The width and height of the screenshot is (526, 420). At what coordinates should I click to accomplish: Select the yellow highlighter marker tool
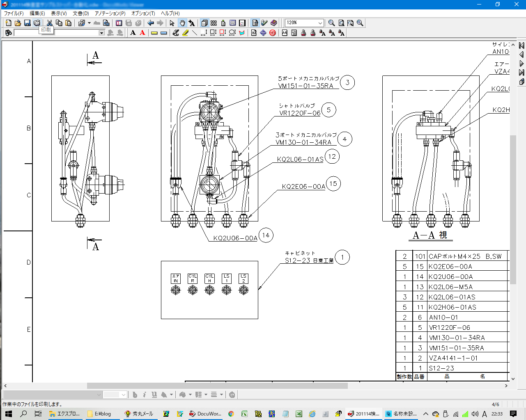coord(185,33)
